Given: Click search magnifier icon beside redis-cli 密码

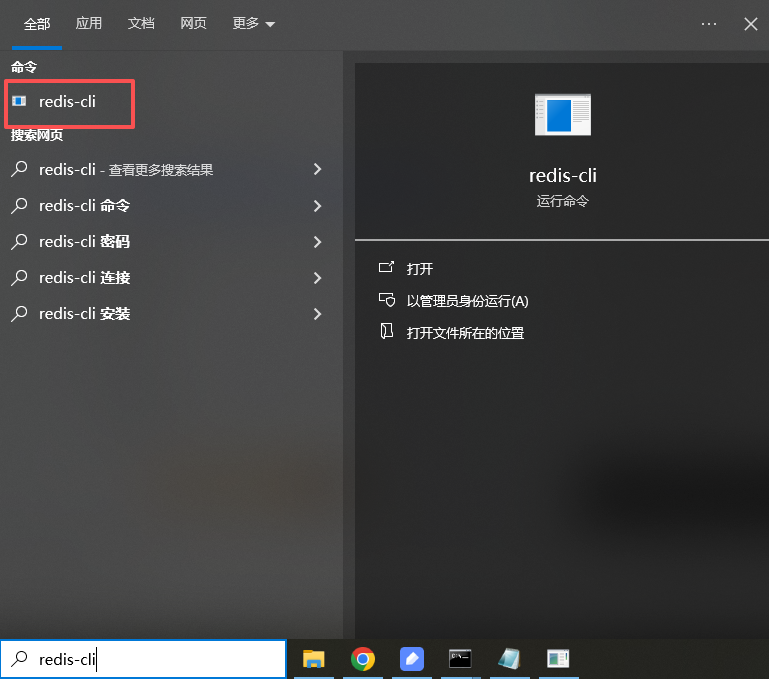Looking at the screenshot, I should pos(19,241).
